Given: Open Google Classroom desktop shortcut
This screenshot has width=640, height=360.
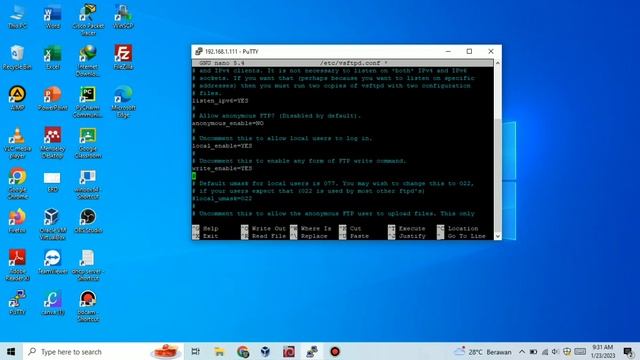Looking at the screenshot, I should (88, 143).
